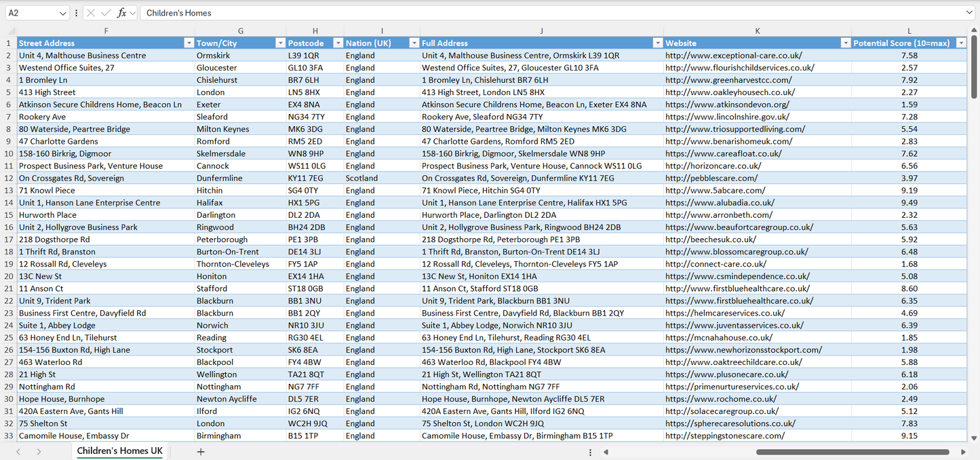The height and width of the screenshot is (460, 980).
Task: Open the Website column filter dropdown
Action: pyautogui.click(x=845, y=43)
